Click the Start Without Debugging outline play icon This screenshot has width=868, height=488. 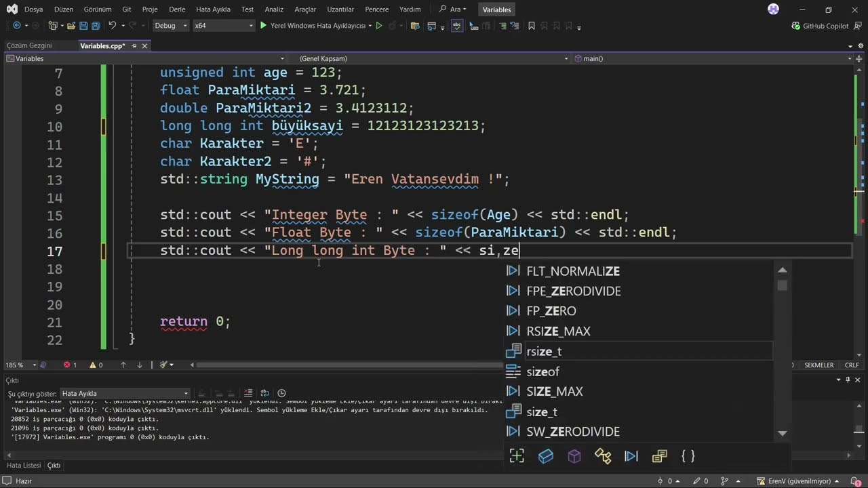379,26
